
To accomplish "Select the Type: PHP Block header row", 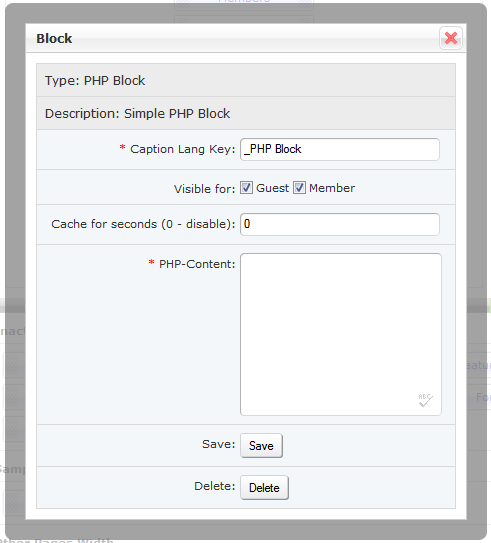I will point(246,80).
